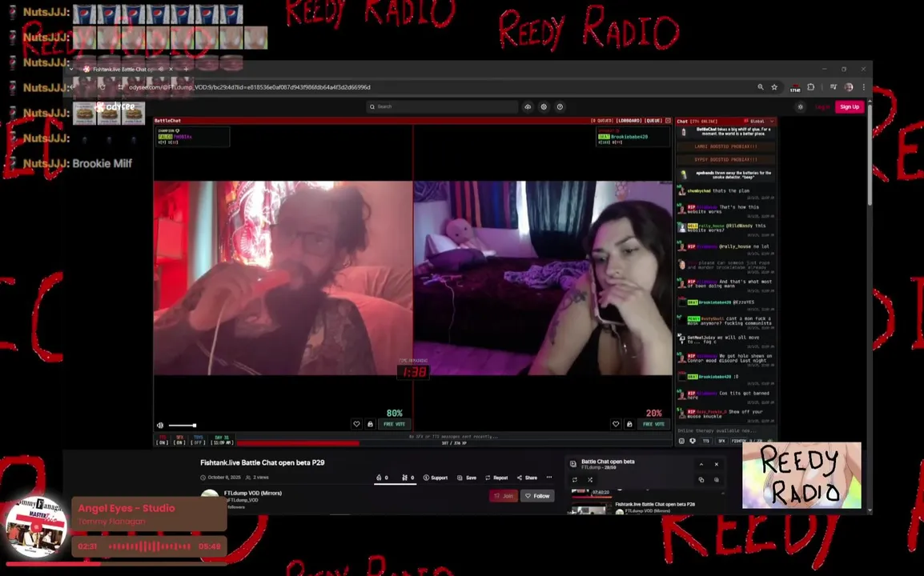This screenshot has width=924, height=576.
Task: Click the Share button
Action: pos(527,478)
